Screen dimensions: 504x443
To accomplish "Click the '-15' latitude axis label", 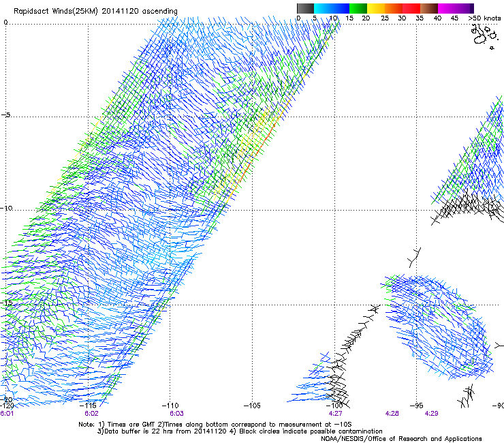I will coord(6,303).
